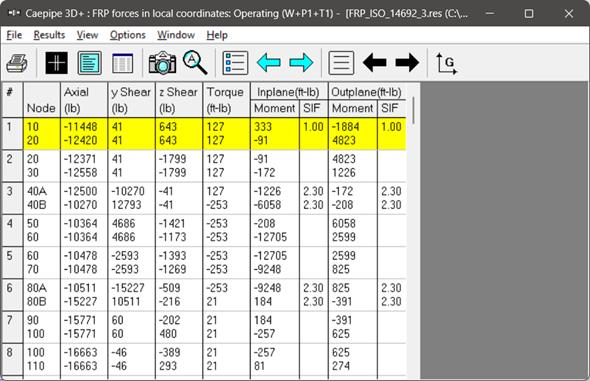Image resolution: width=590 pixels, height=381 pixels.
Task: Show next load case with black right arrow
Action: click(x=407, y=62)
